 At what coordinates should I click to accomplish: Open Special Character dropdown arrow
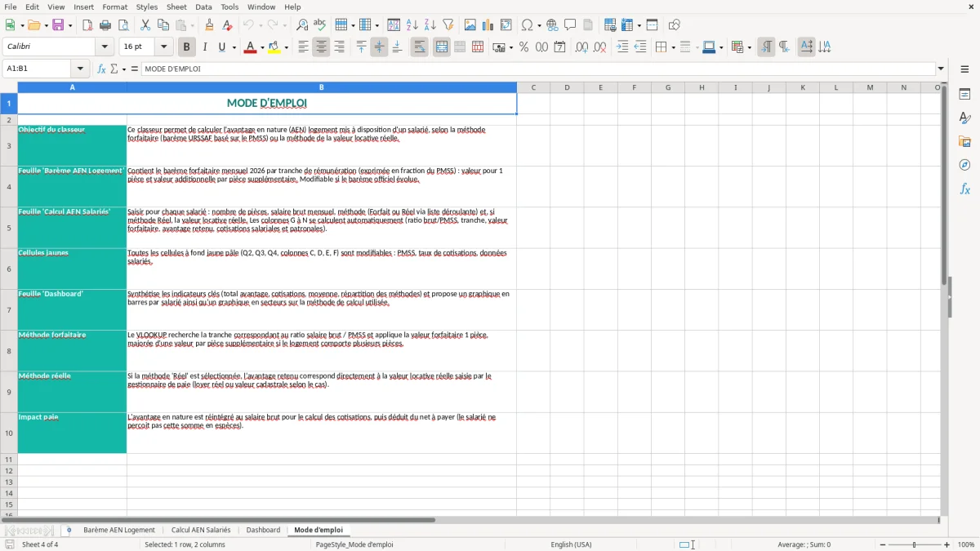[539, 25]
